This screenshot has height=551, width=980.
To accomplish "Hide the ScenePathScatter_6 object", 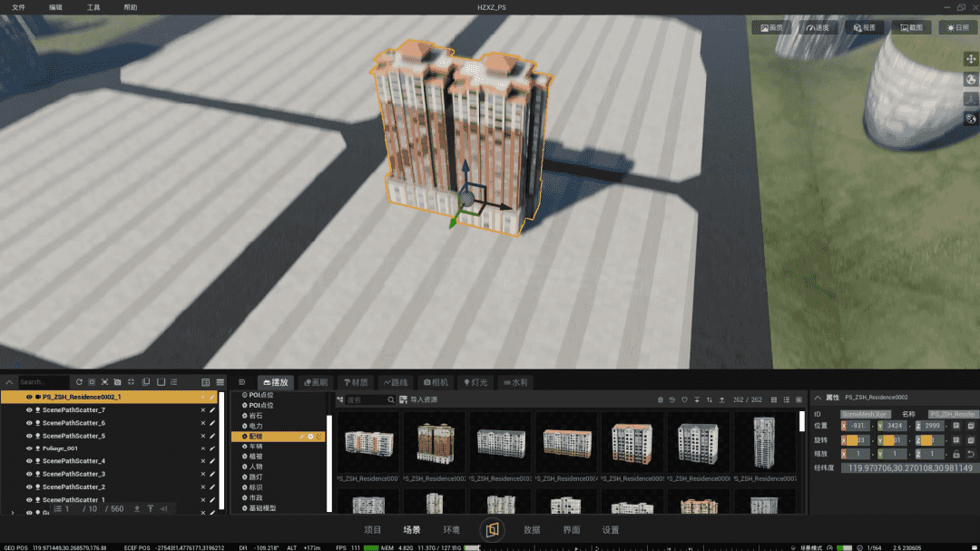I will point(29,423).
